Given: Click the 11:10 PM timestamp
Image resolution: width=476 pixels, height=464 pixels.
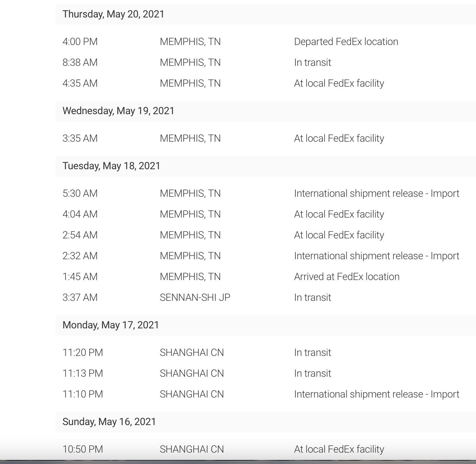Looking at the screenshot, I should (83, 394).
